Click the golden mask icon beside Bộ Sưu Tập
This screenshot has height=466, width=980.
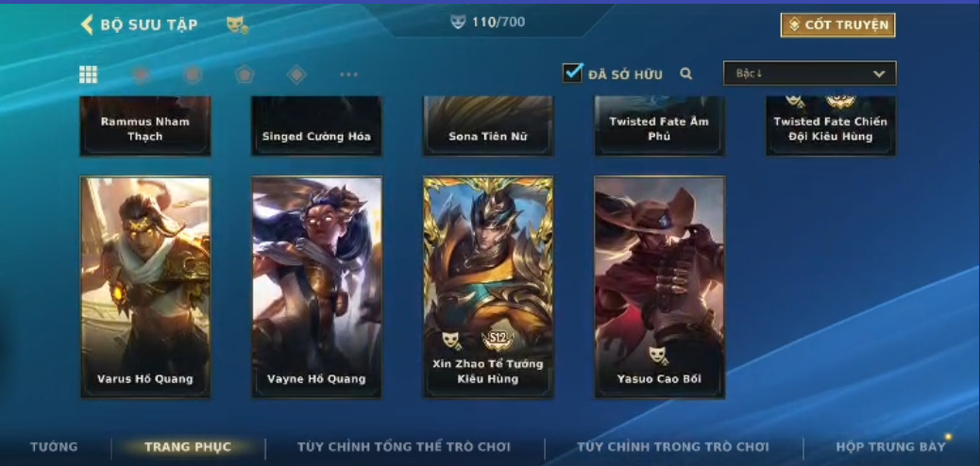point(237,25)
